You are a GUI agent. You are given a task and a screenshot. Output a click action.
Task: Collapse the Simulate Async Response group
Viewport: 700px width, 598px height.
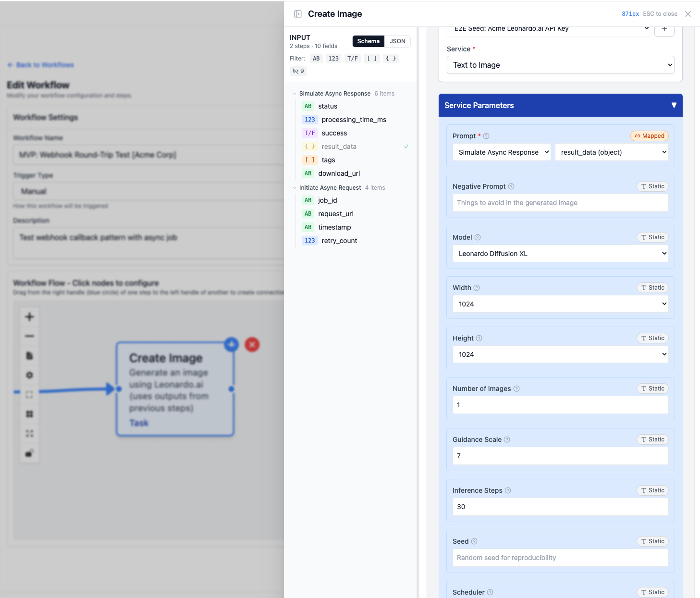295,93
